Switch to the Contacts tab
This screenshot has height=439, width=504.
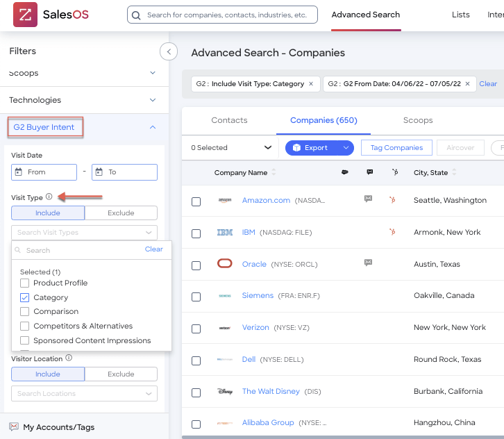point(229,120)
